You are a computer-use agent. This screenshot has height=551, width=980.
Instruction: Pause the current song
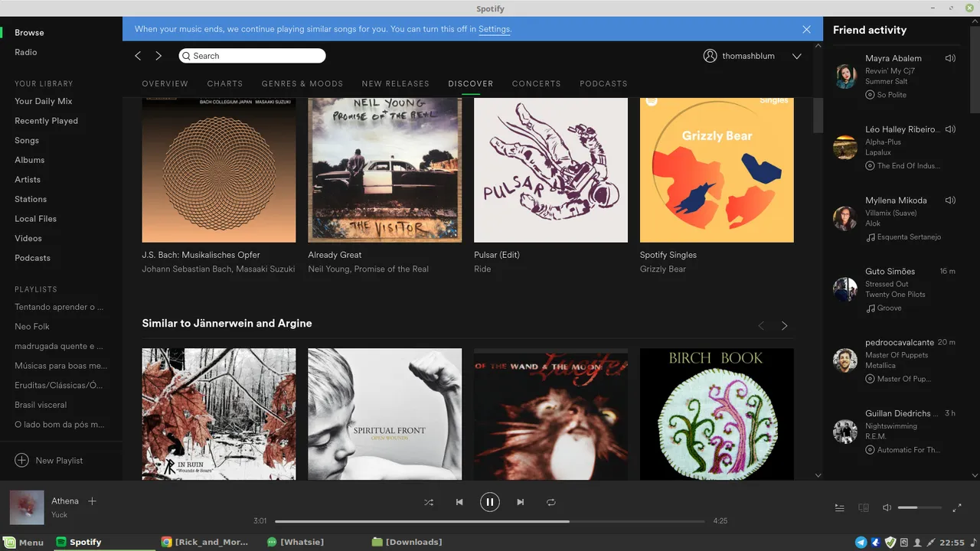[x=490, y=502]
